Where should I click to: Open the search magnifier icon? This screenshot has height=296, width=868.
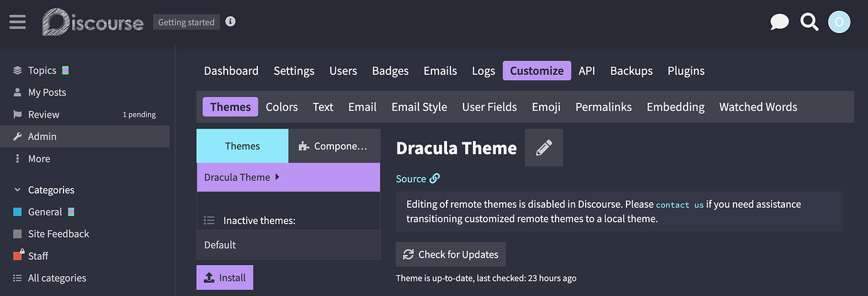(809, 23)
